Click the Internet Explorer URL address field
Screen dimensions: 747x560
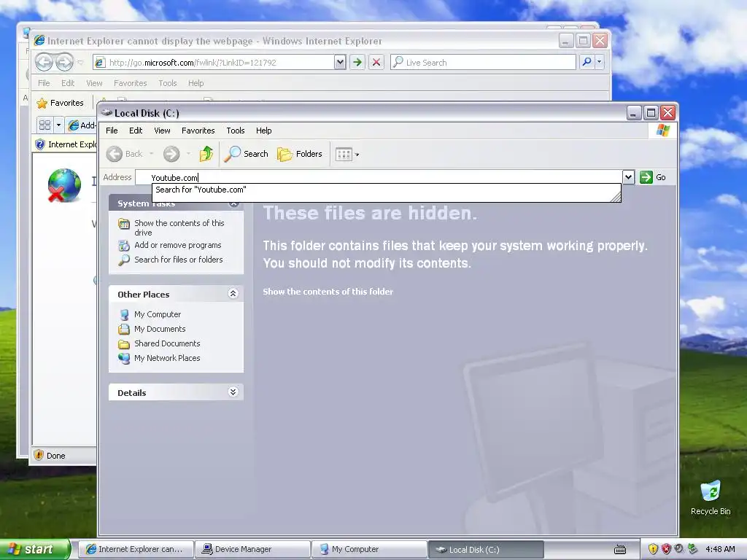pyautogui.click(x=214, y=63)
